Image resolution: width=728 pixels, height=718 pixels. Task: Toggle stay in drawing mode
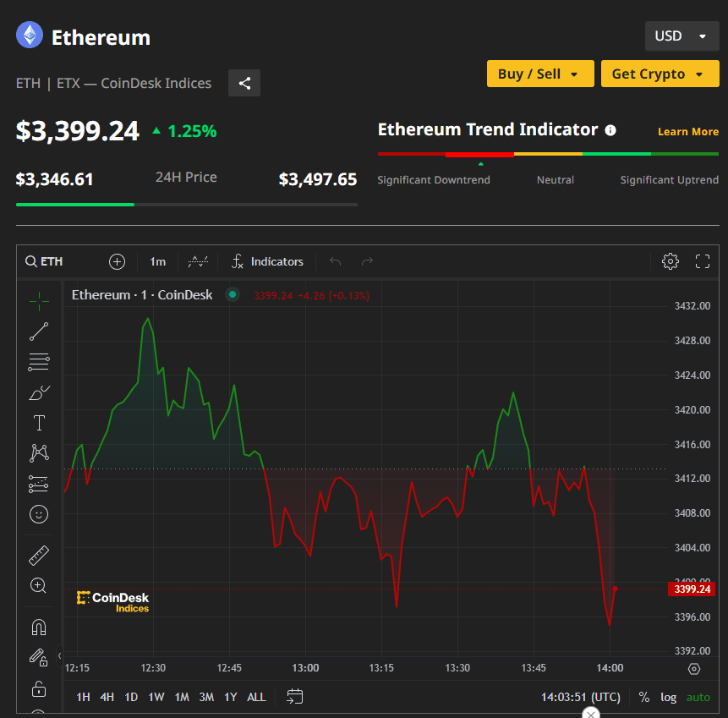point(39,658)
